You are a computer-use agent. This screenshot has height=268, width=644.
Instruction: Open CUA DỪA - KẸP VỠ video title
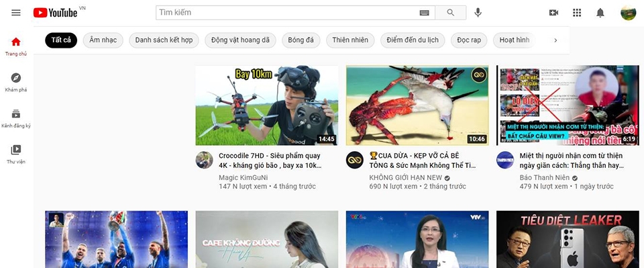point(422,161)
